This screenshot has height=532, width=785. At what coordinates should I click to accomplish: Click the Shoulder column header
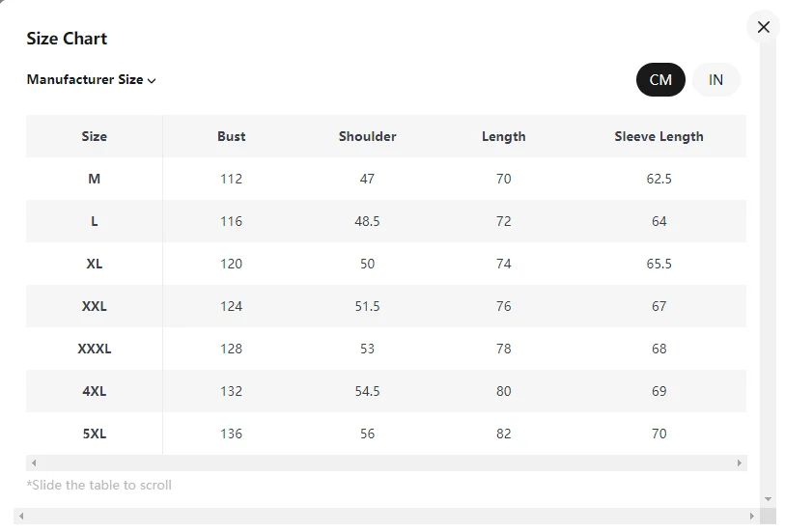[x=368, y=137]
